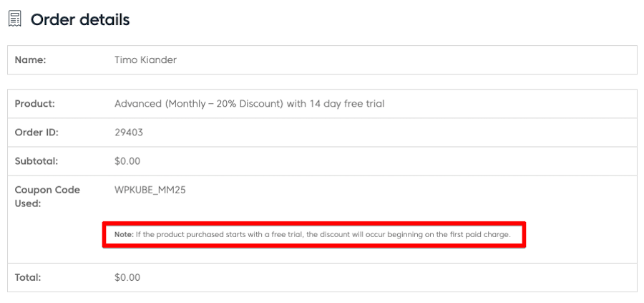Viewport: 644px width, 303px height.
Task: Click the Name: label
Action: coord(30,60)
